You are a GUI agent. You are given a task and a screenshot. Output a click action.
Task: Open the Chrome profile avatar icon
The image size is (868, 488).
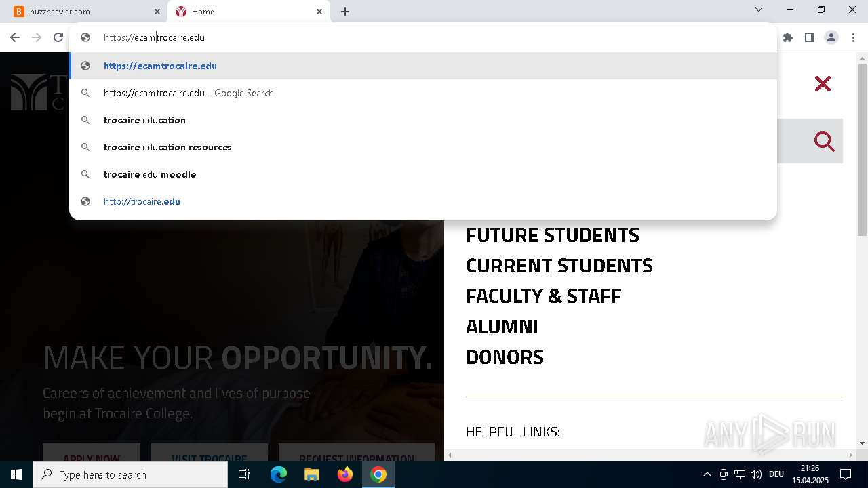[831, 37]
